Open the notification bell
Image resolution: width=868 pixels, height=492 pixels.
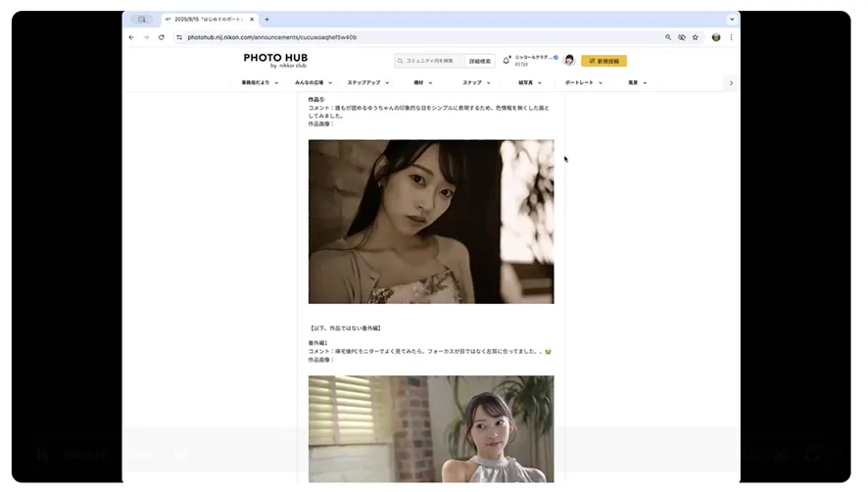pyautogui.click(x=506, y=61)
